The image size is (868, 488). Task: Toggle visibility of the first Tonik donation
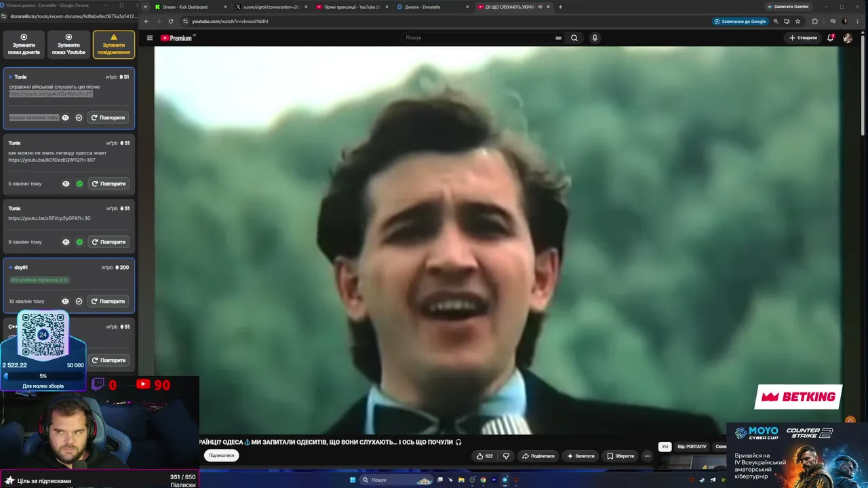pos(66,118)
